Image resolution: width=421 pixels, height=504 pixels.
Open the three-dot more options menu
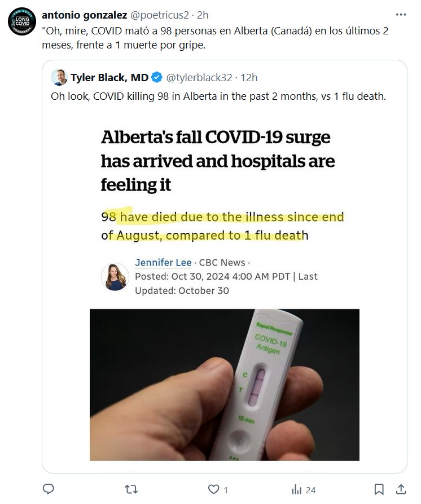coord(401,15)
